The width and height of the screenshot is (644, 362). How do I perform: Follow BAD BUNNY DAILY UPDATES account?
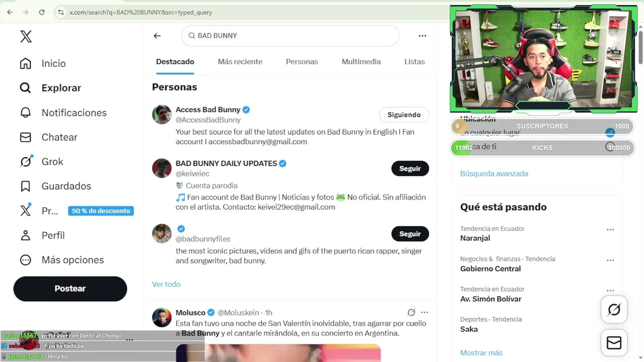coord(410,168)
